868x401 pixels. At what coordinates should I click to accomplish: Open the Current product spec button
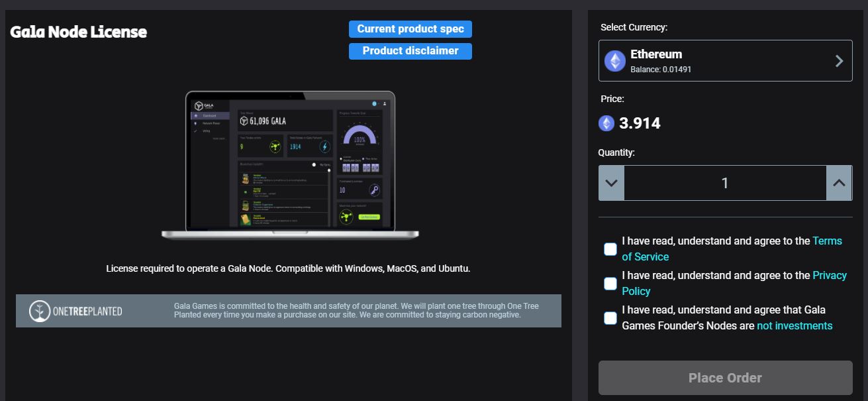pyautogui.click(x=410, y=29)
